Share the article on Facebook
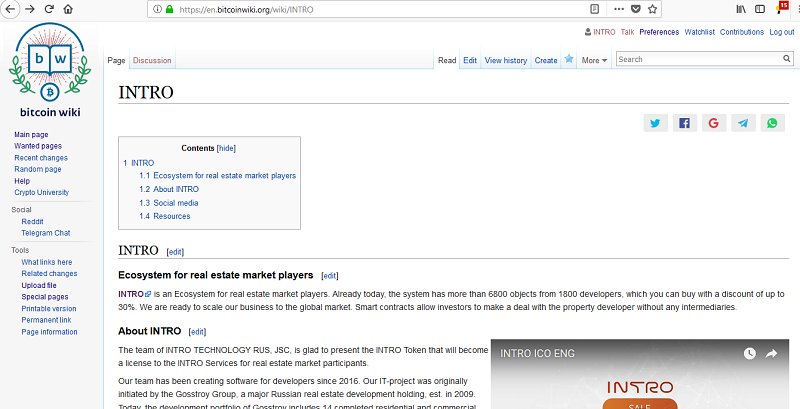Image resolution: width=800 pixels, height=409 pixels. [x=684, y=123]
